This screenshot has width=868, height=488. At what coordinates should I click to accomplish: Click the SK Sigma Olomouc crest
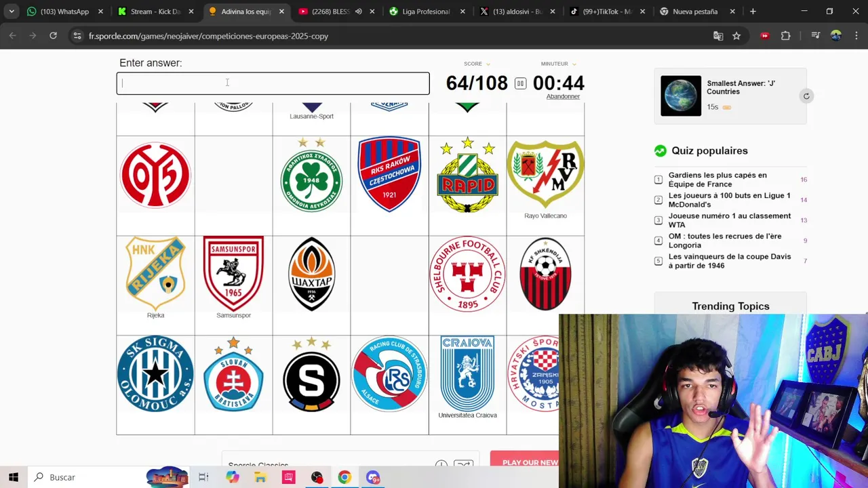click(155, 373)
